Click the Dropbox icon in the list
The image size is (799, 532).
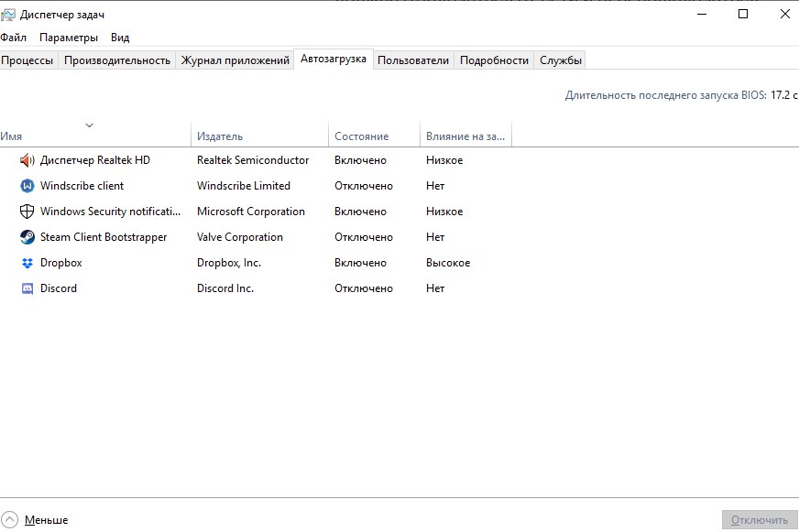pyautogui.click(x=27, y=263)
